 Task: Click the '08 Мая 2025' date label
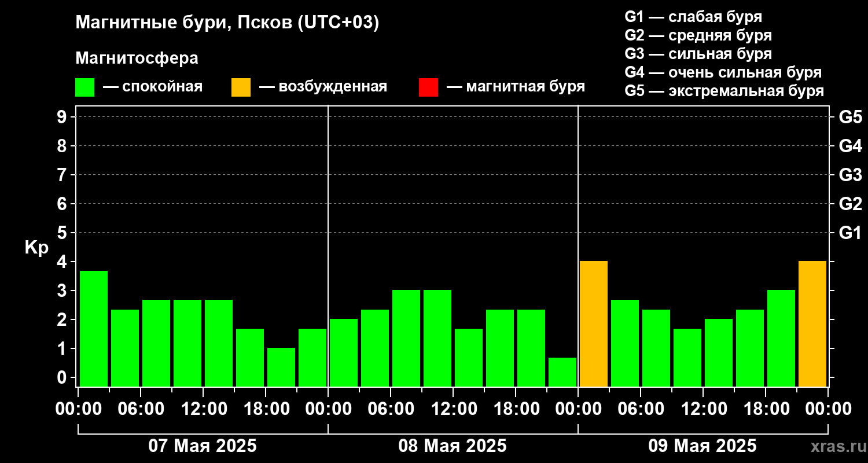453,446
